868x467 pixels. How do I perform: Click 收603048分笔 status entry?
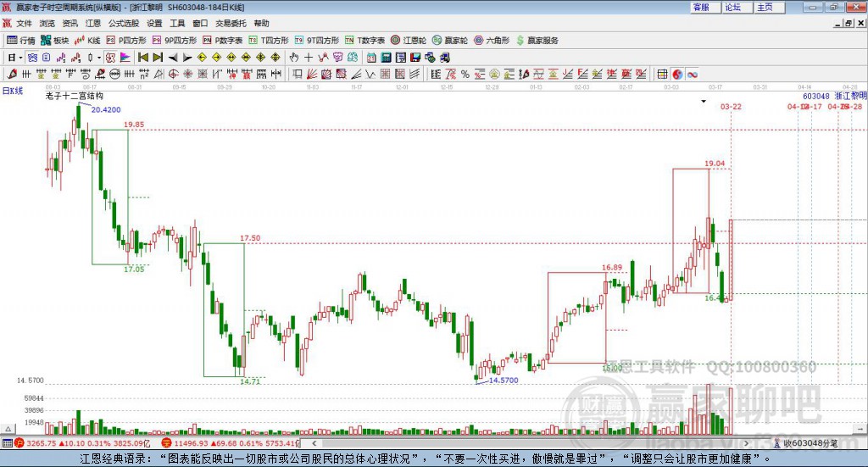pyautogui.click(x=810, y=443)
